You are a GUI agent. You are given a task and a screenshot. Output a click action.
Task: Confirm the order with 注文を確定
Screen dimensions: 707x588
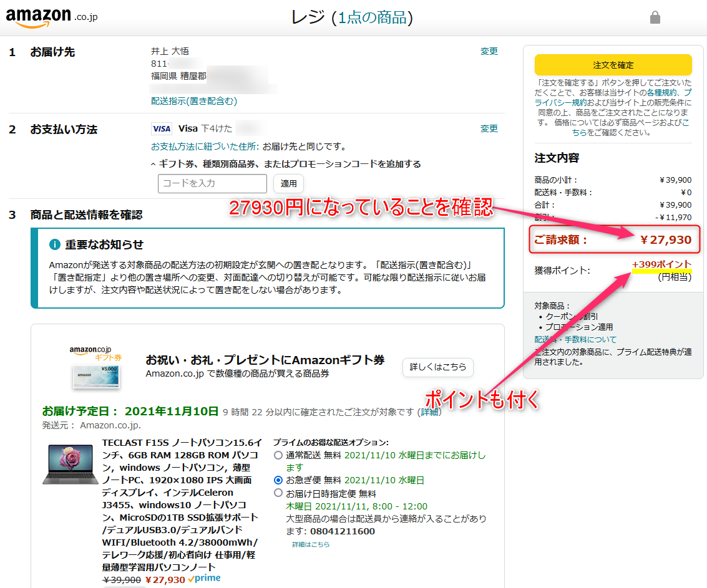(x=613, y=65)
